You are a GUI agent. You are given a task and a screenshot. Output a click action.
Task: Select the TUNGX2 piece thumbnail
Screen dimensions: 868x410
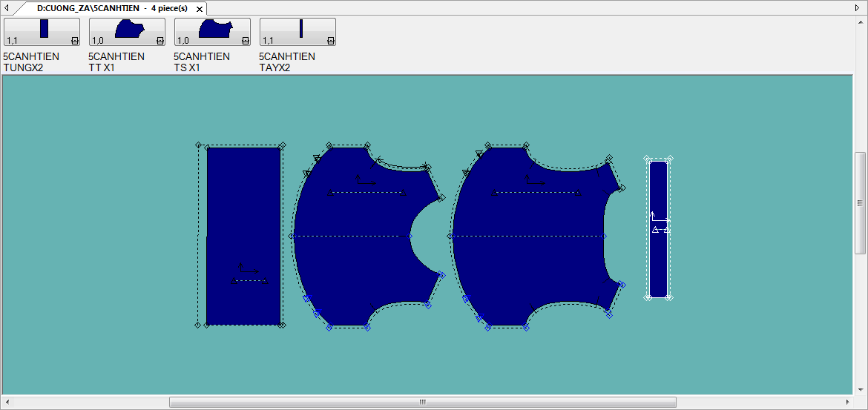(x=42, y=31)
